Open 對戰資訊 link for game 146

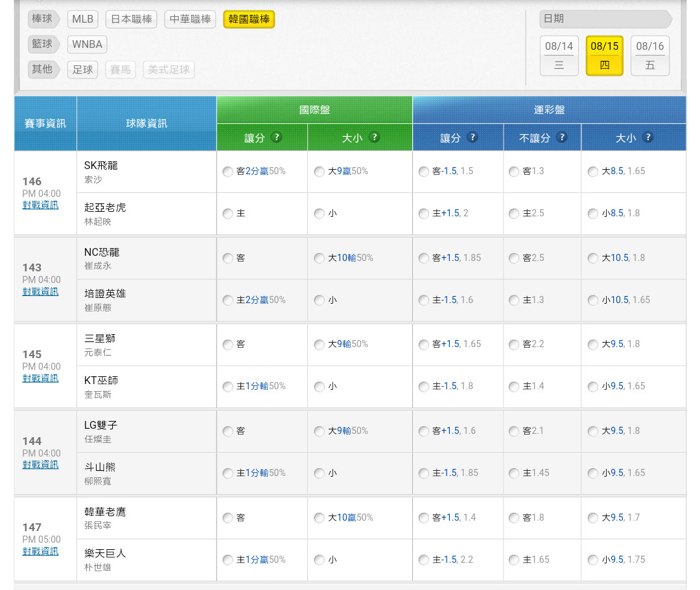40,205
